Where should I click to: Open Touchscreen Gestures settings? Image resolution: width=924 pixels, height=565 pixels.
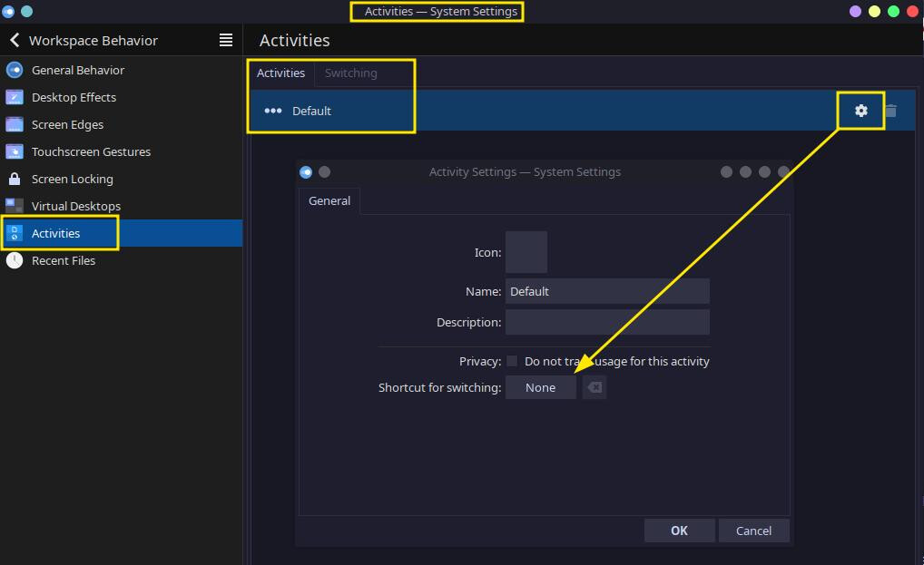click(121, 151)
